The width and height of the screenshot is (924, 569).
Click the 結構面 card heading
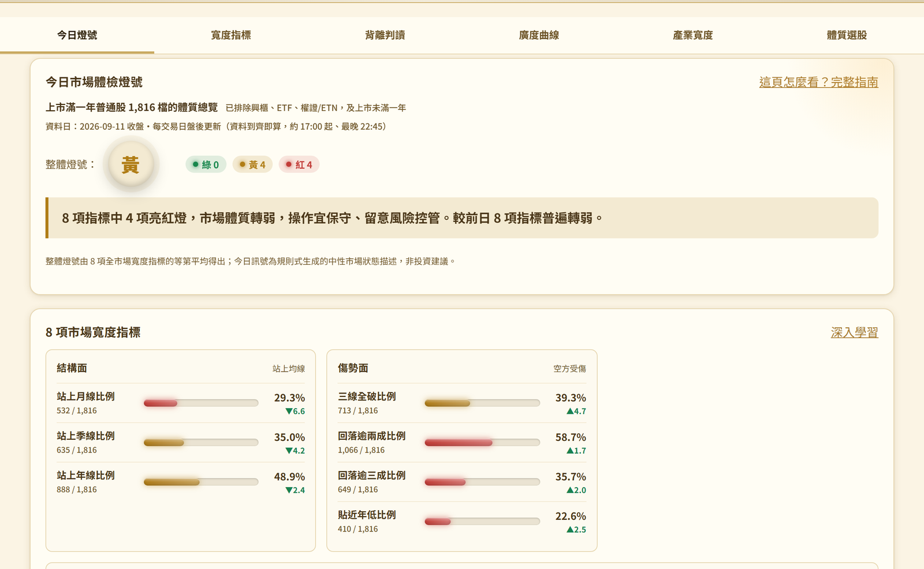pyautogui.click(x=72, y=368)
